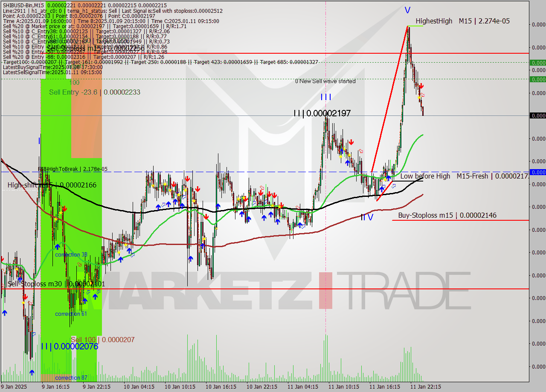Click the LatestBuySignalTime text line
Image resolution: width=546 pixels, height=392 pixels.
click(x=52, y=67)
